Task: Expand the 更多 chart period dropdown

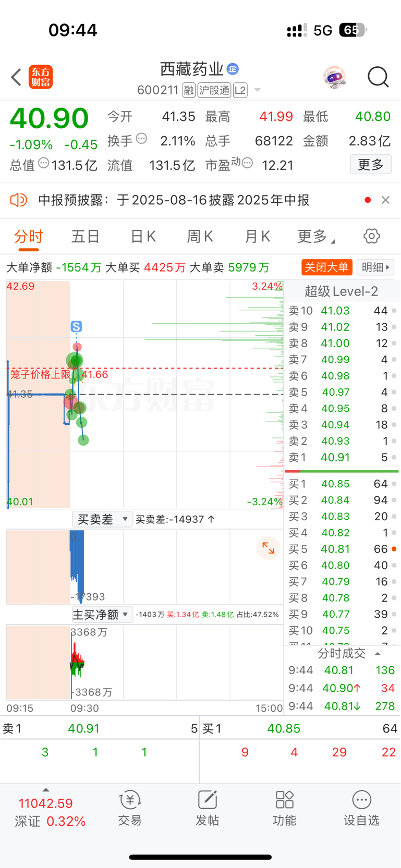Action: pos(316,237)
